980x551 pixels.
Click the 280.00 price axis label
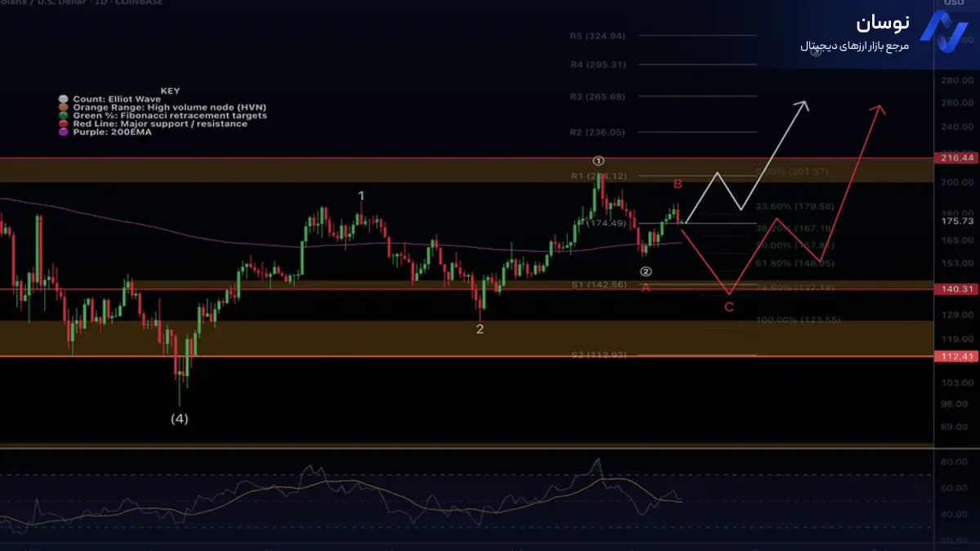click(x=957, y=80)
